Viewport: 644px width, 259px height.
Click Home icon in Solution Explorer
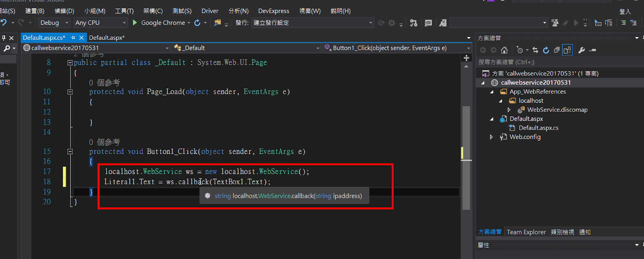click(504, 50)
